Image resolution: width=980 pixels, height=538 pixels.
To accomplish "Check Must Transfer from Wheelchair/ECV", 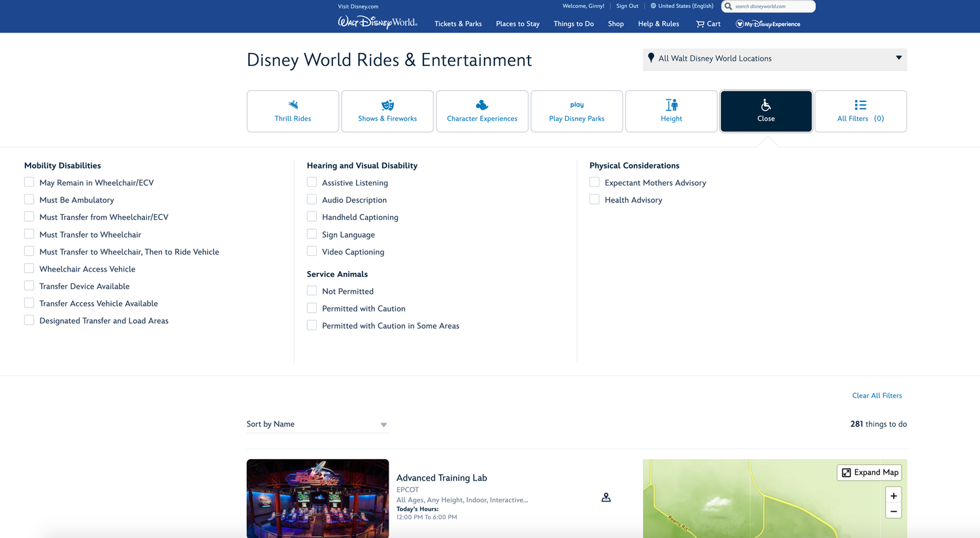I will tap(29, 216).
